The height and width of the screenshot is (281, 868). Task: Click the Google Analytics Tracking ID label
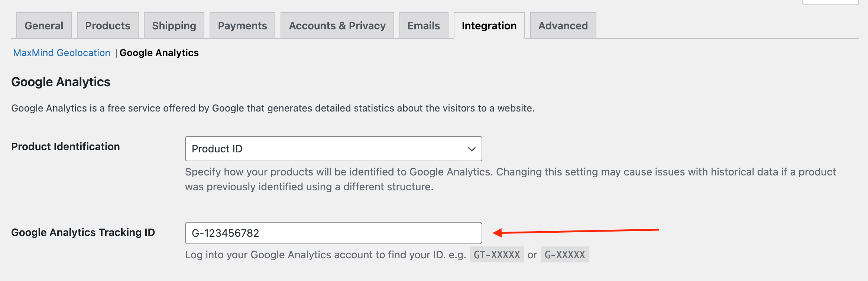83,232
